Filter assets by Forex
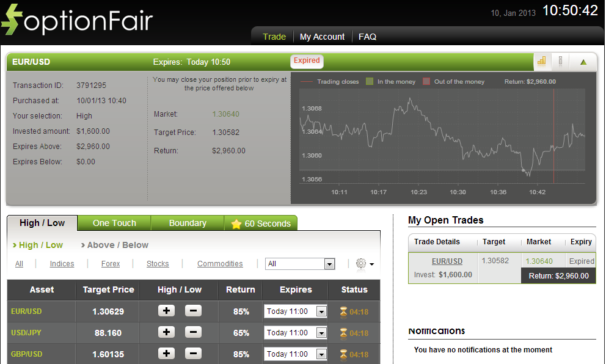Image resolution: width=606 pixels, height=364 pixels. [x=111, y=264]
